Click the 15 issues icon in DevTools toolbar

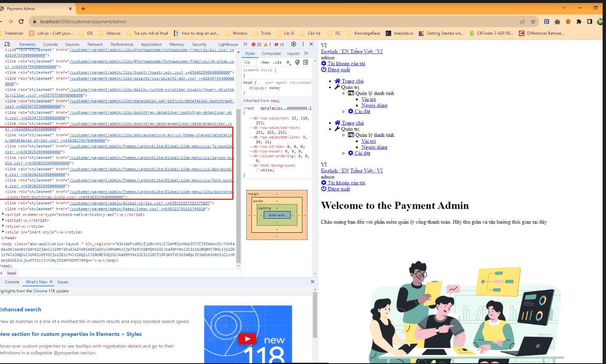click(x=277, y=44)
